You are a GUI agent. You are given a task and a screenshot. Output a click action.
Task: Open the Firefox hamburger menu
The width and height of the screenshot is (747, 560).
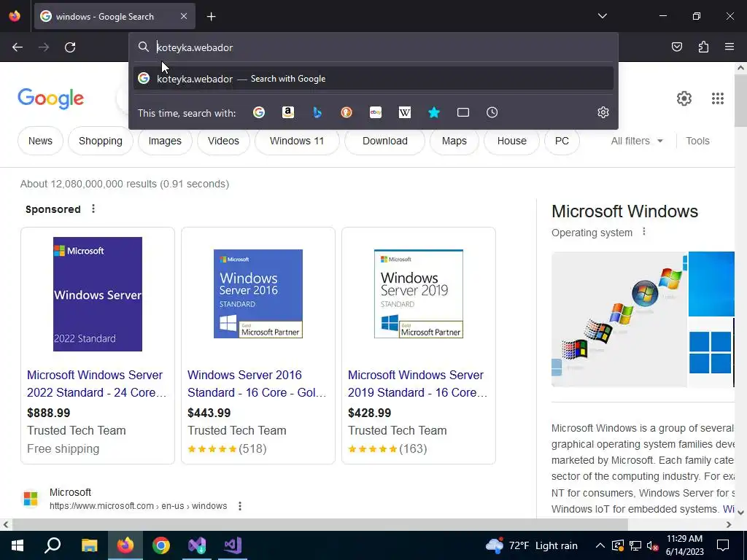pyautogui.click(x=729, y=47)
